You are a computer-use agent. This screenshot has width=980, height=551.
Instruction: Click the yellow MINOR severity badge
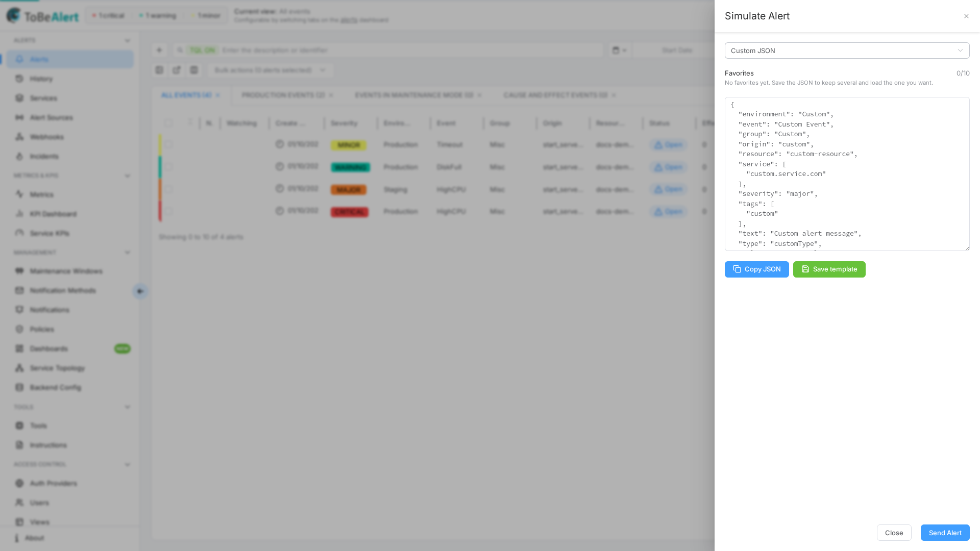pos(349,145)
